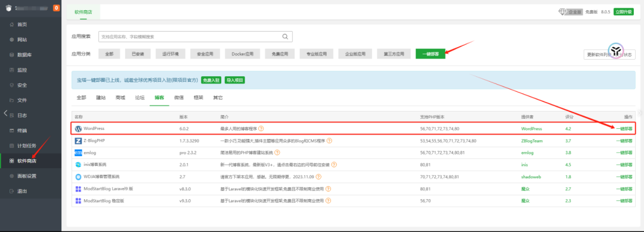Image resolution: width=644 pixels, height=232 pixels.
Task: Click 一键部署 link in inis博客系统 row
Action: click(x=624, y=165)
